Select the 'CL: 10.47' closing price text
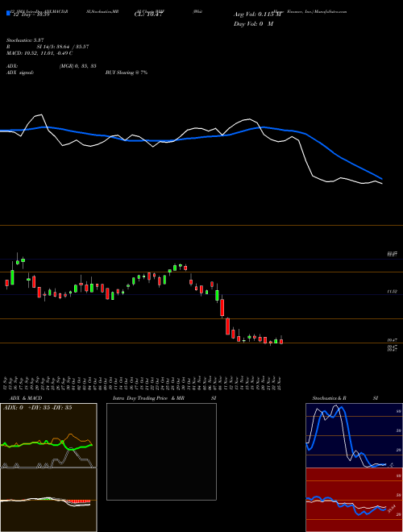 click(149, 15)
